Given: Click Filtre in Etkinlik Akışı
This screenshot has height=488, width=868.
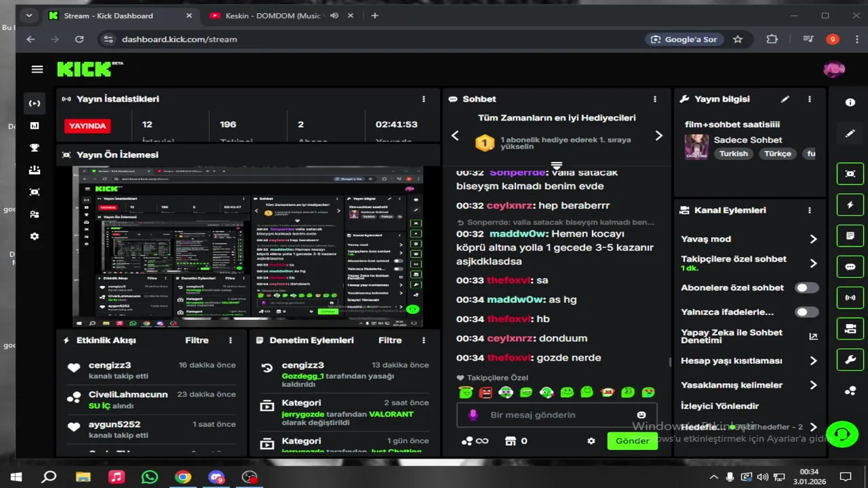Looking at the screenshot, I should click(197, 340).
